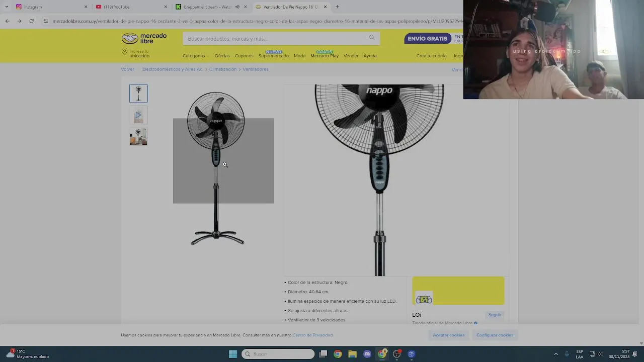Image resolution: width=644 pixels, height=362 pixels.
Task: Open the tab search chevron
Action: pos(7,7)
